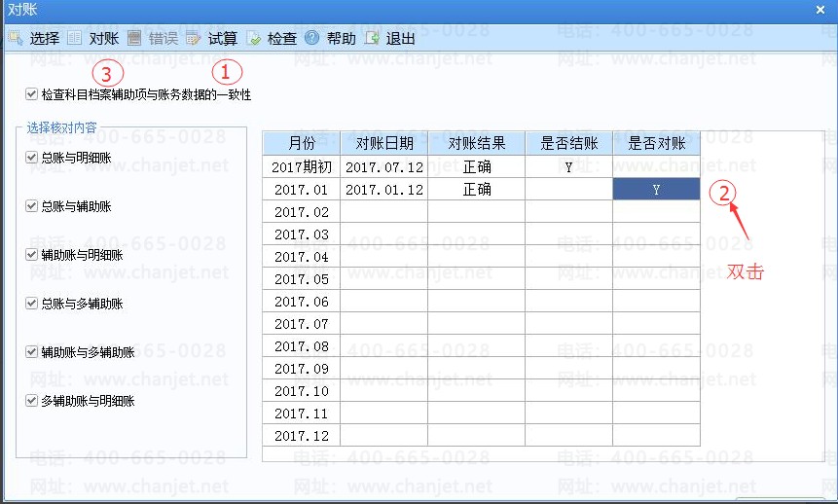Click the 2017.07.12 reconciliation date cell
The image size is (838, 504).
(384, 166)
